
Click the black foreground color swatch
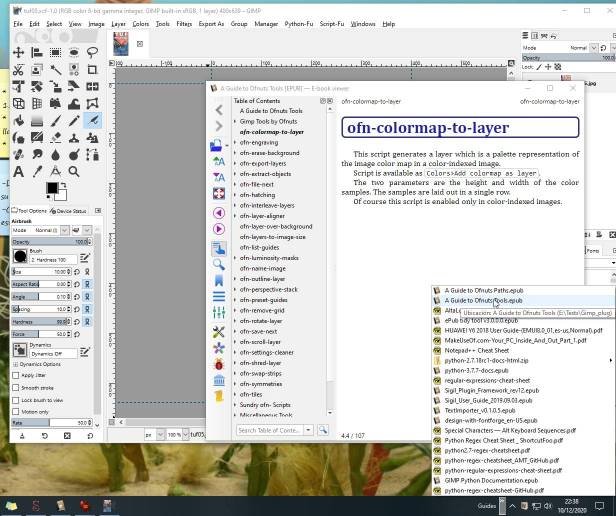[51, 187]
